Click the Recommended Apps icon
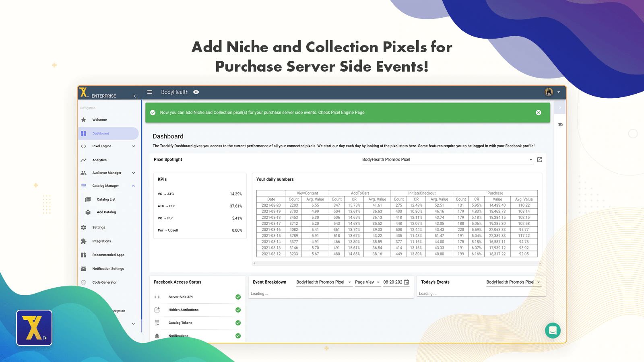Screen dimensions: 644x362 (83, 255)
